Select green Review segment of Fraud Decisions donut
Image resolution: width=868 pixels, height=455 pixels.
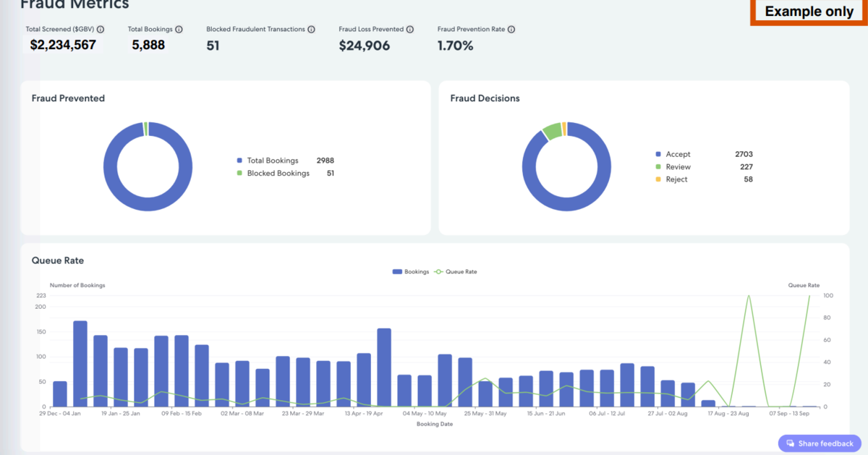pos(553,131)
